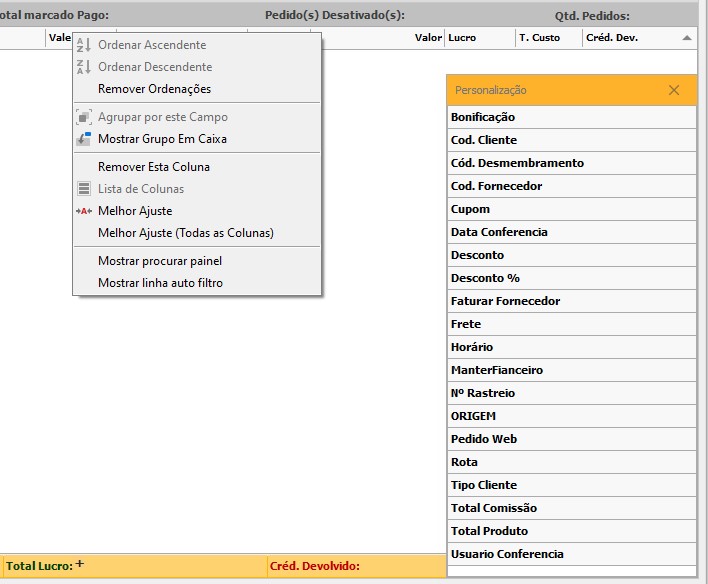Select Melhor Ajuste (Todas as Colunas)

pyautogui.click(x=185, y=233)
